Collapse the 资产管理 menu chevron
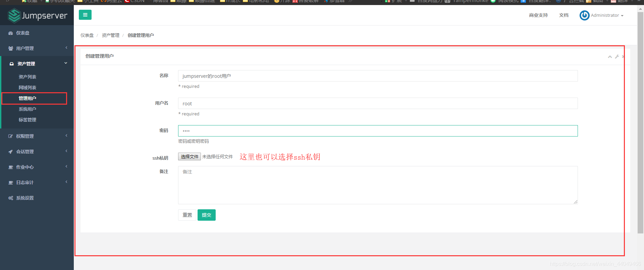This screenshot has width=644, height=270. [x=66, y=63]
